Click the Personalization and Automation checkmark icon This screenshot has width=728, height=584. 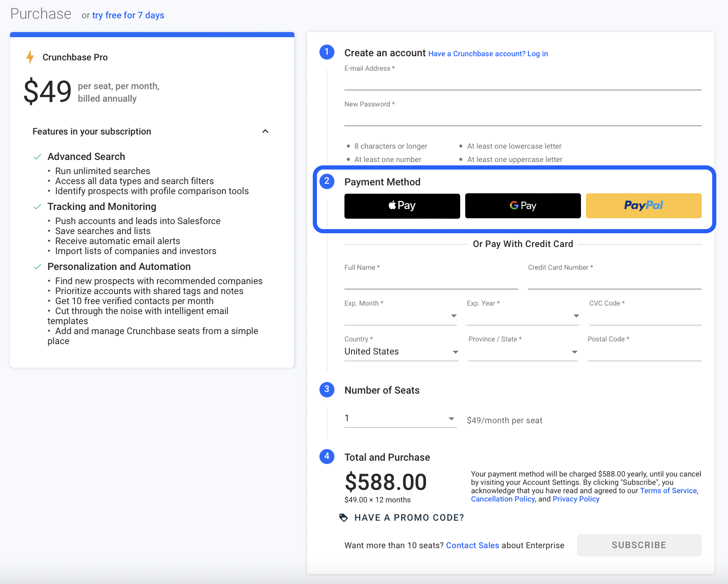click(37, 267)
